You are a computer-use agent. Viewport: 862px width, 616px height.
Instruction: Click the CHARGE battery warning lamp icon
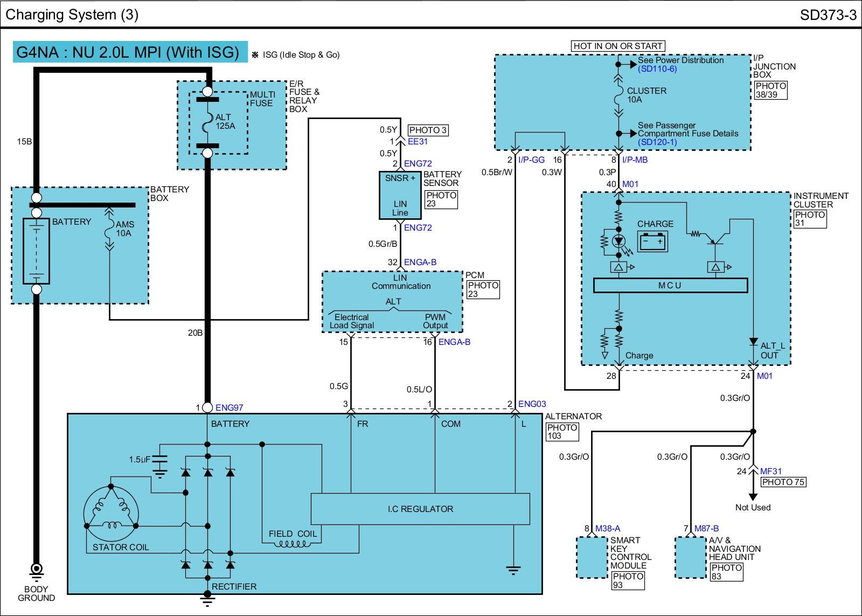coord(653,241)
